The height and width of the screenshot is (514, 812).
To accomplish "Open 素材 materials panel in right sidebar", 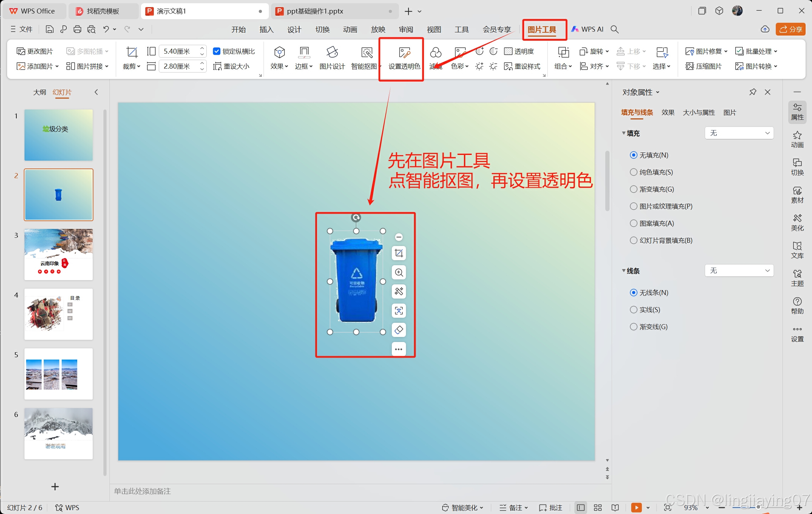I will click(797, 195).
